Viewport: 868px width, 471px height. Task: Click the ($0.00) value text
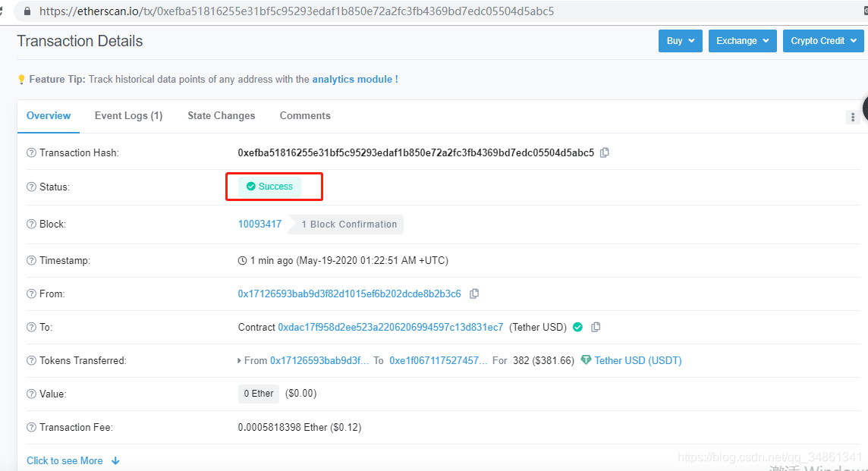tap(300, 394)
